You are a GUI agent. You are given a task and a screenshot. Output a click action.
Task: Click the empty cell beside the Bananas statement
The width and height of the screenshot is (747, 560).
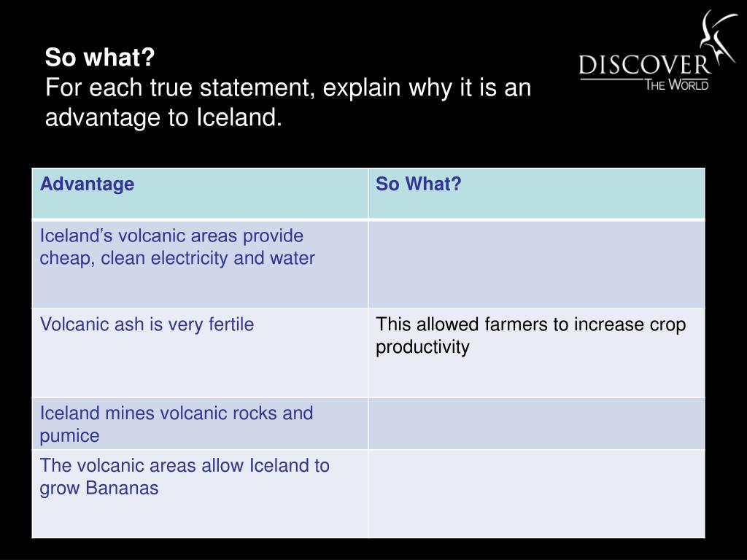click(x=536, y=494)
